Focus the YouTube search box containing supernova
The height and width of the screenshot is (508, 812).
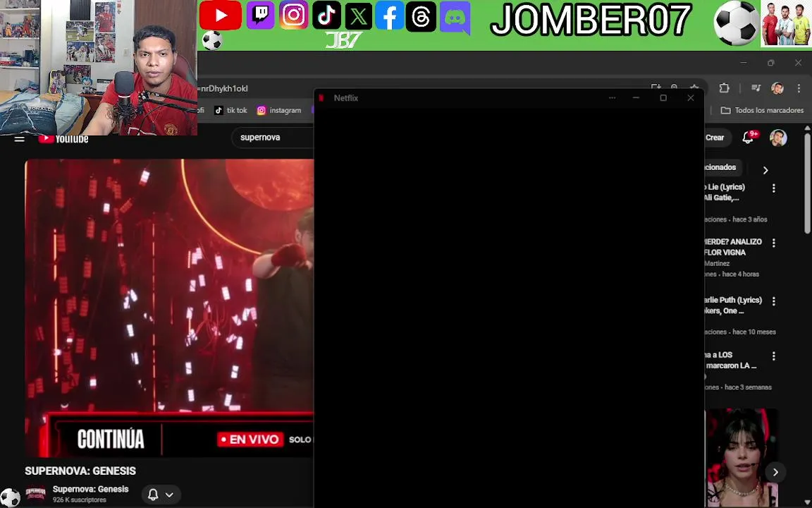tap(273, 138)
